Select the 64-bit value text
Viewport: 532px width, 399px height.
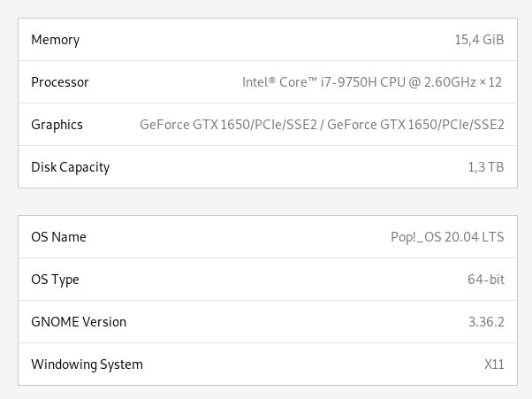(486, 280)
